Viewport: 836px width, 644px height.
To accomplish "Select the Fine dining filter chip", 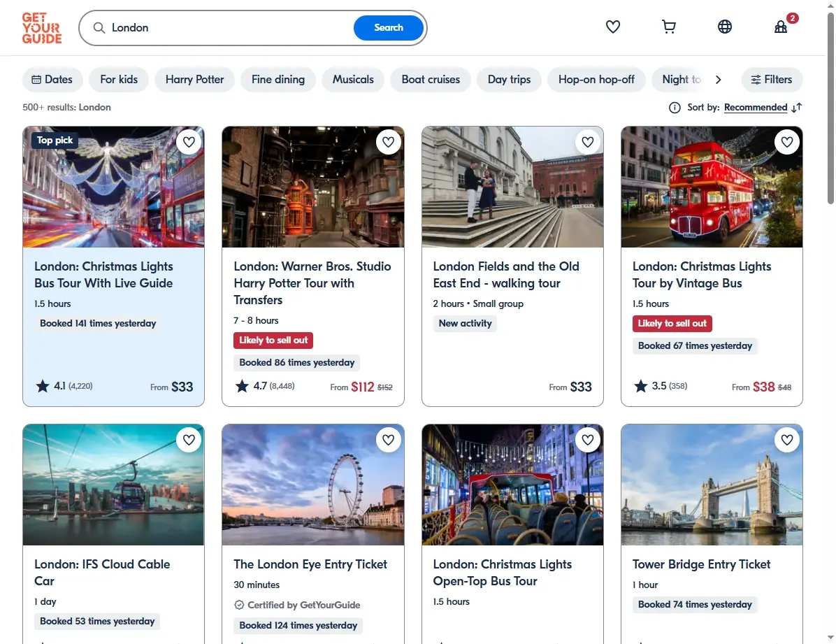I will tap(278, 80).
